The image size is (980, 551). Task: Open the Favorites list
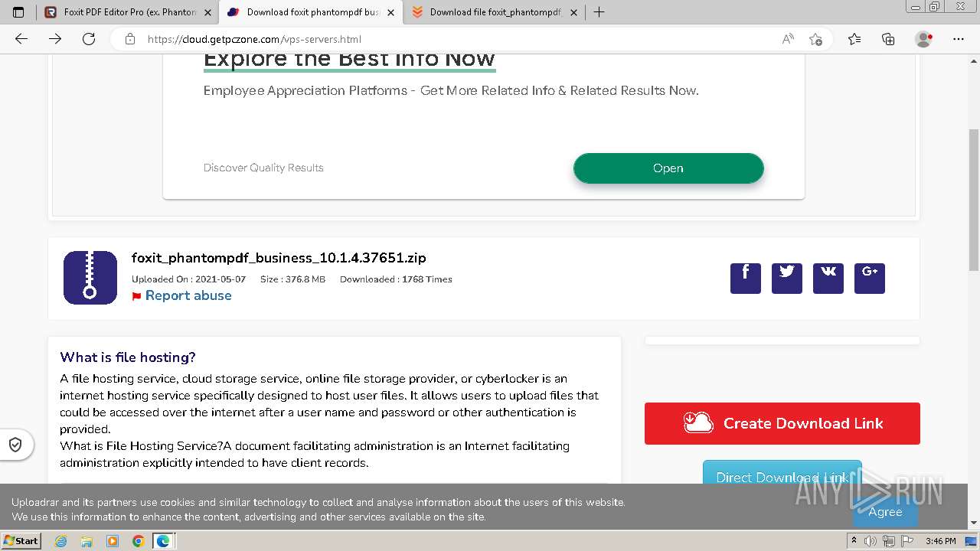tap(854, 39)
